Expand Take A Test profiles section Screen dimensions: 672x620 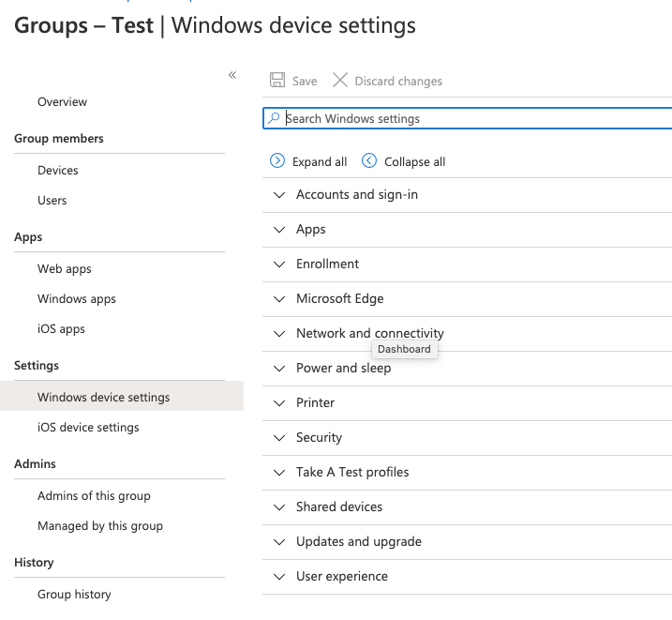pos(351,472)
